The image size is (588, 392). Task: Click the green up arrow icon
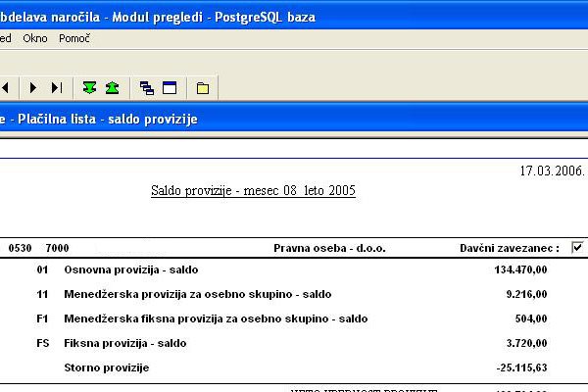coord(112,88)
